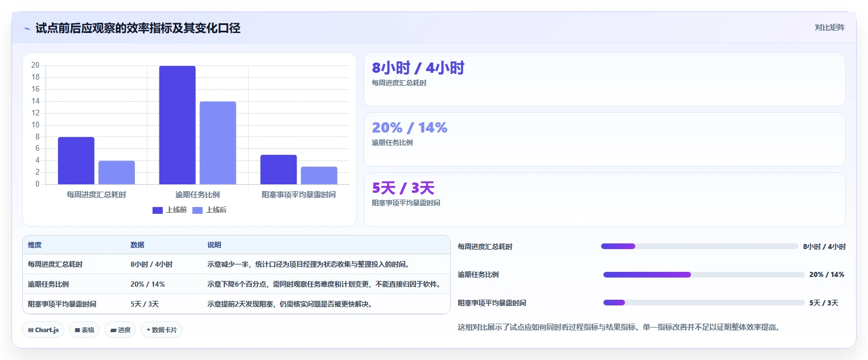The height and width of the screenshot is (360, 868).
Task: Select the 表格 tag chip
Action: coord(84,330)
